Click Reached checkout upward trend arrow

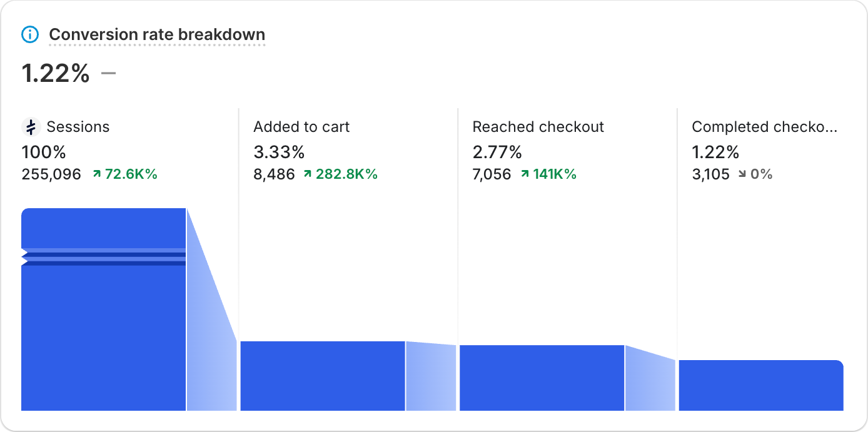pos(525,174)
